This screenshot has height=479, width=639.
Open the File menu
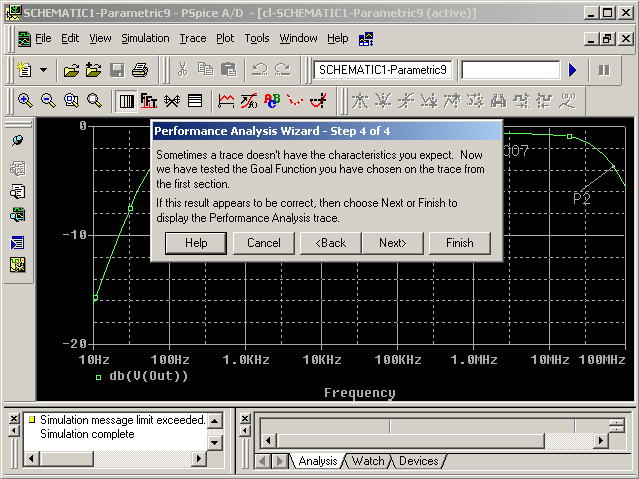[43, 38]
